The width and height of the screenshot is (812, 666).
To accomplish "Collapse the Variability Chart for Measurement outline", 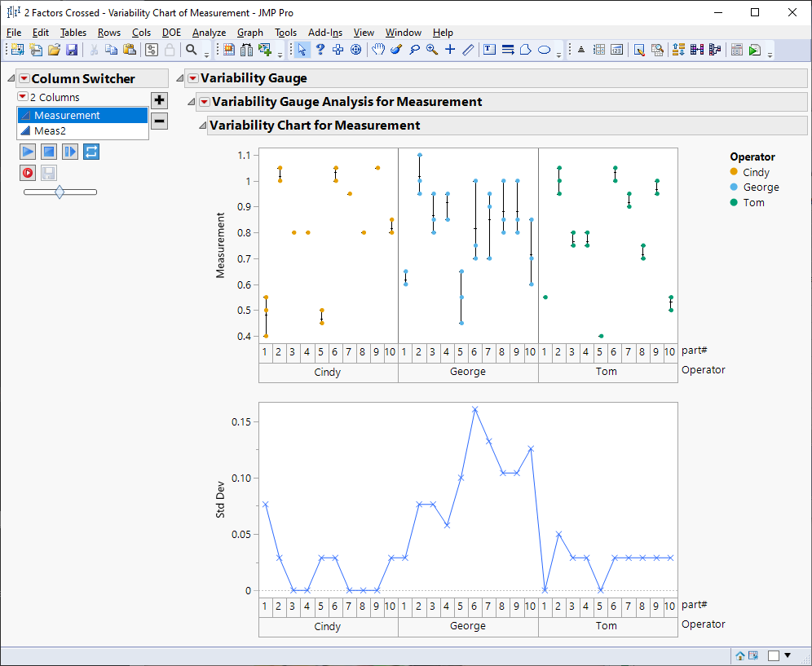I will (202, 126).
